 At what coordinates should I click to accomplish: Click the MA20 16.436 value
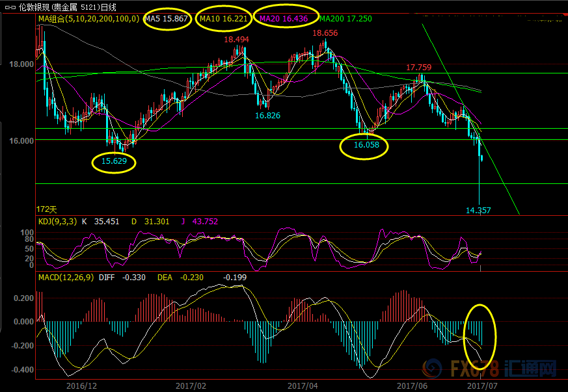[284, 19]
